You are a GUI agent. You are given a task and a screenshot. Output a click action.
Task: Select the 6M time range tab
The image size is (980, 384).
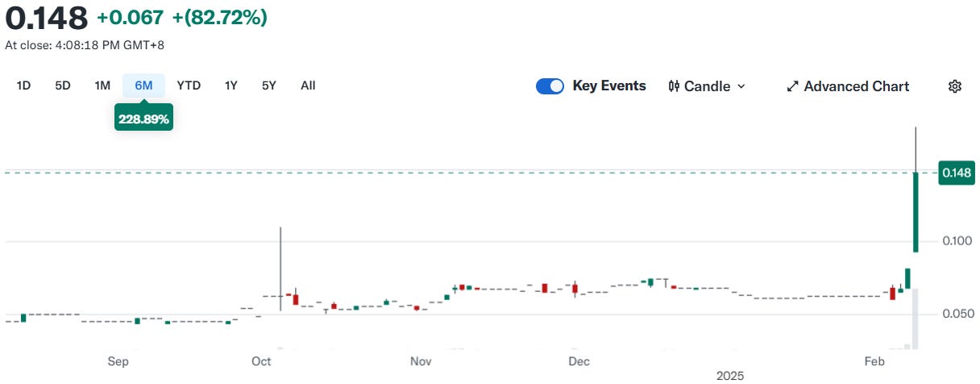[x=143, y=86]
